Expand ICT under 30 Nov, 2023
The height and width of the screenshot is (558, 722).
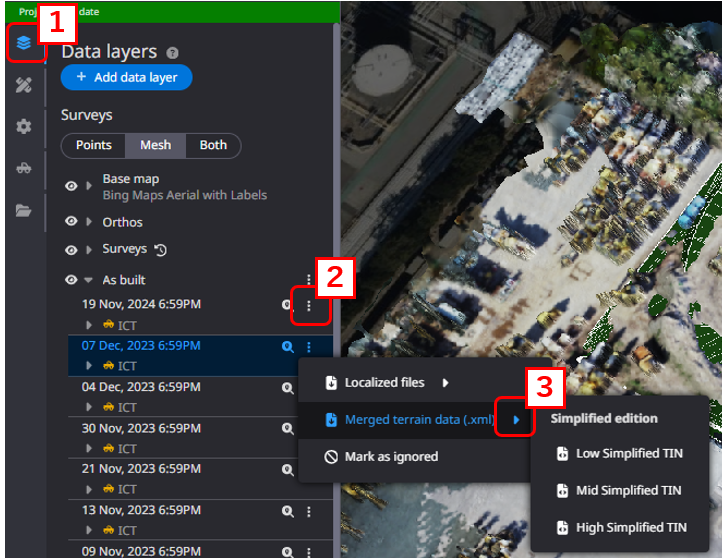point(89,448)
